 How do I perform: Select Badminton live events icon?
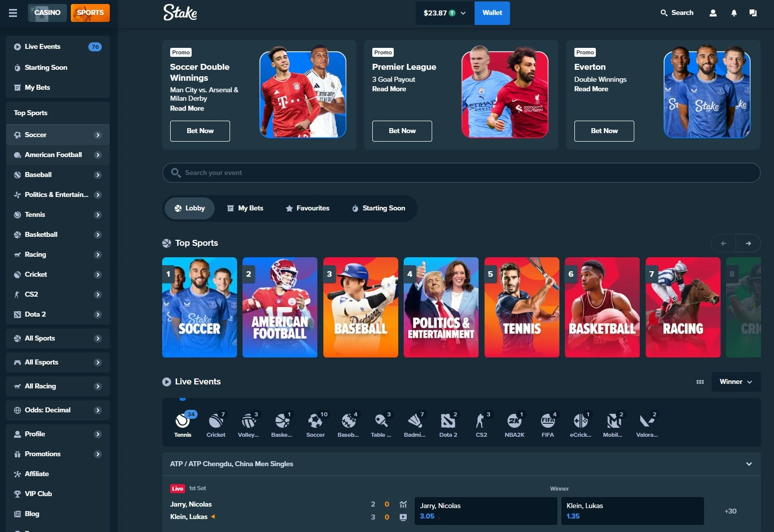415,424
